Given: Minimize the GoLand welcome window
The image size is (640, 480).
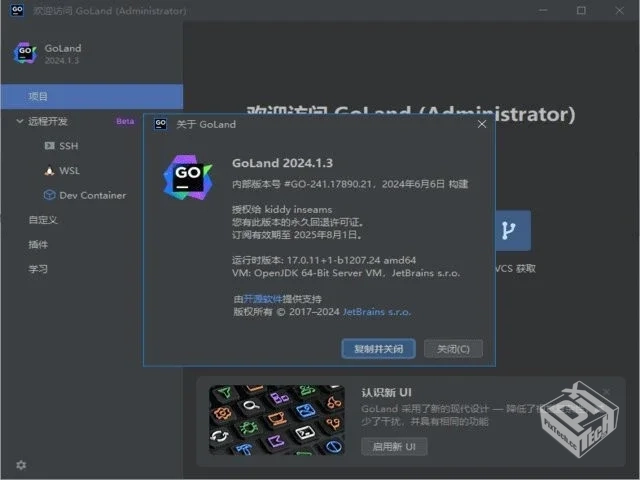Looking at the screenshot, I should (543, 10).
